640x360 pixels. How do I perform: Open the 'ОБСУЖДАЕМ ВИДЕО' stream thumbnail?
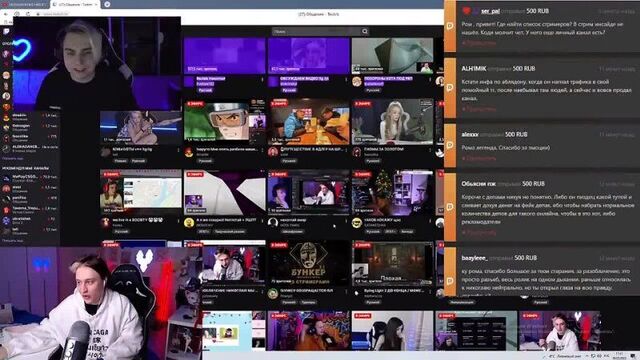point(309,56)
